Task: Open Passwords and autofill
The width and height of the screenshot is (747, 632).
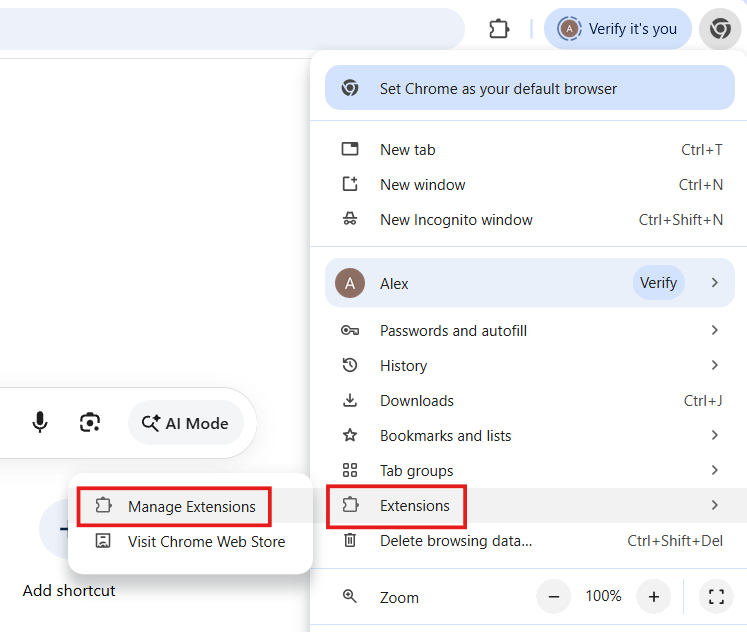Action: coord(529,331)
